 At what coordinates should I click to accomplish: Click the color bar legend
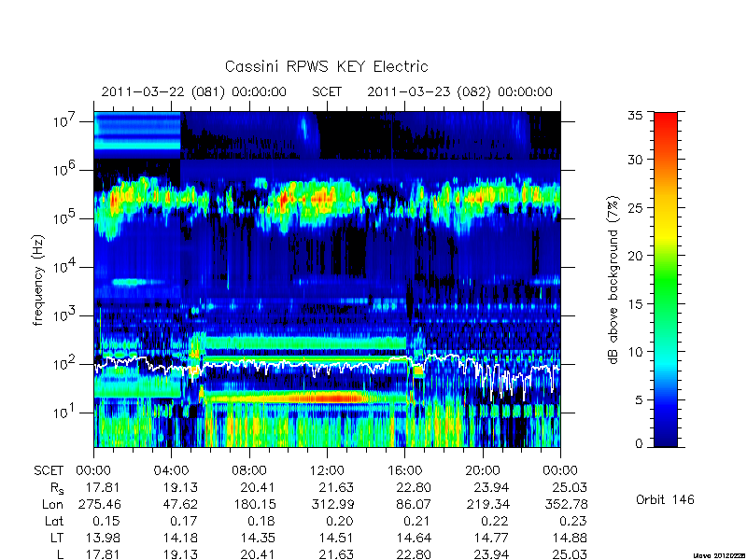(666, 279)
